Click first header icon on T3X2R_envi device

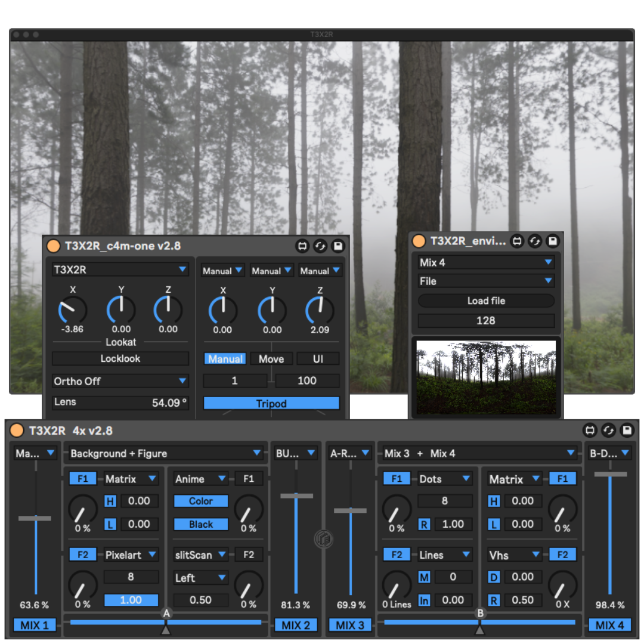[517, 241]
